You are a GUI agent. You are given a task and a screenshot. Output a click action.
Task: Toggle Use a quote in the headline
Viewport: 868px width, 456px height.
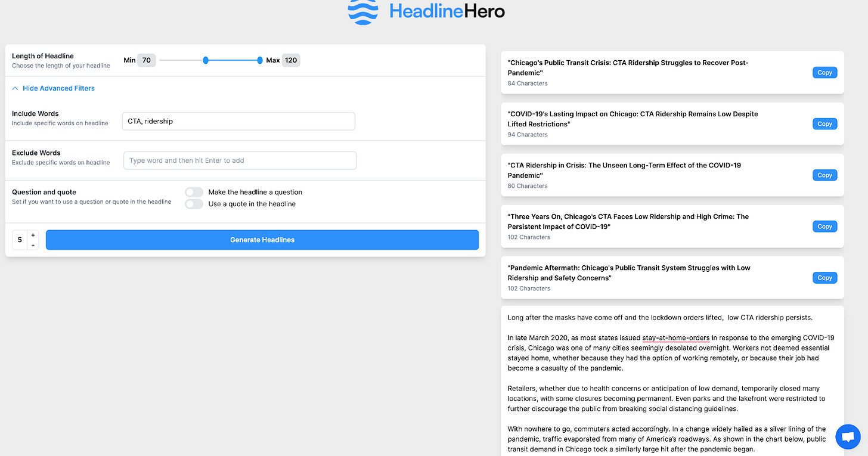[x=194, y=204]
